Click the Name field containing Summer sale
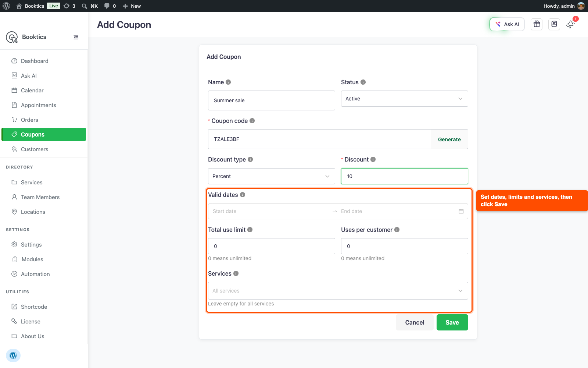This screenshot has height=368, width=588. point(272,100)
